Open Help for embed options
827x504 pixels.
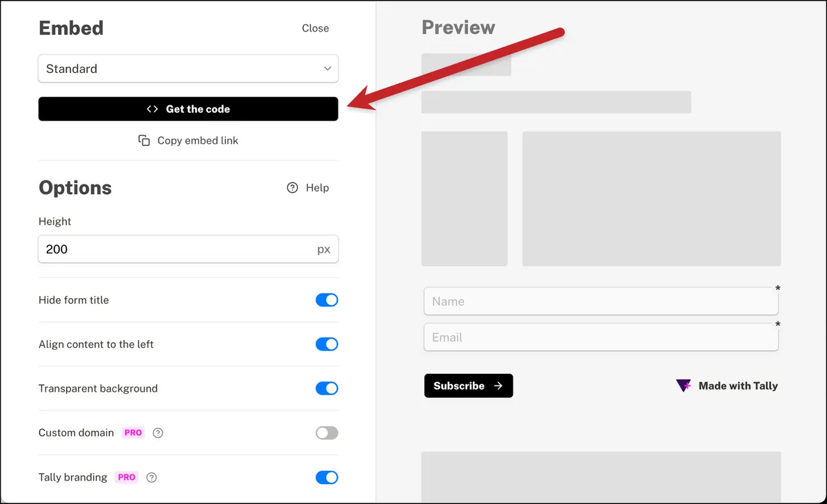pyautogui.click(x=308, y=188)
